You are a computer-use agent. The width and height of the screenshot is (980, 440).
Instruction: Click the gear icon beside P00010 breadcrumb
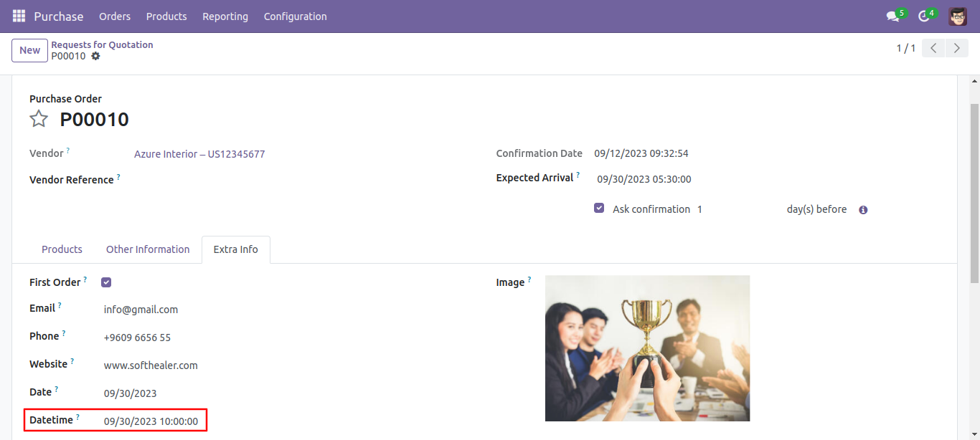click(x=95, y=56)
